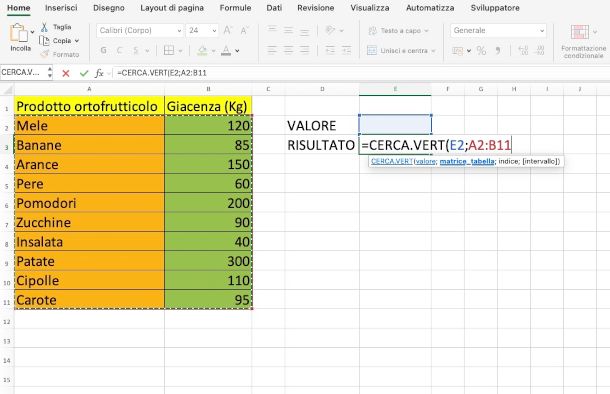The height and width of the screenshot is (394, 610).
Task: Cancel the formula with red X
Action: point(66,73)
